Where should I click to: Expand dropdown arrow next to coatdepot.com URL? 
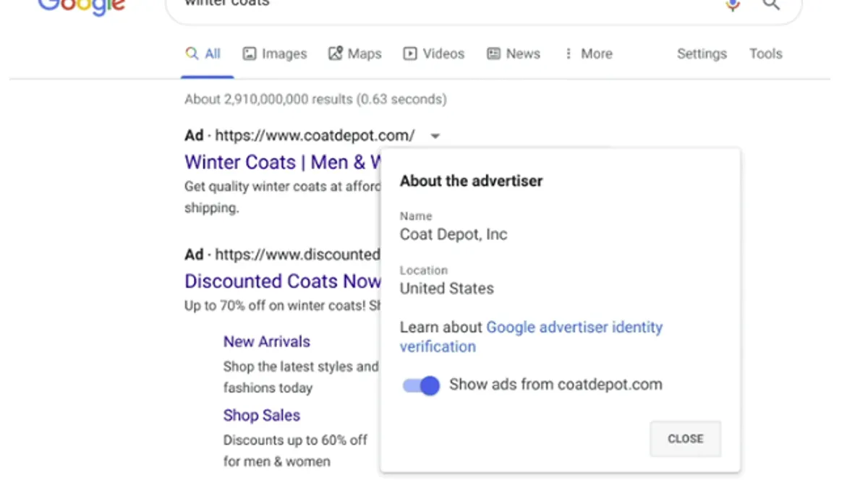pyautogui.click(x=435, y=135)
